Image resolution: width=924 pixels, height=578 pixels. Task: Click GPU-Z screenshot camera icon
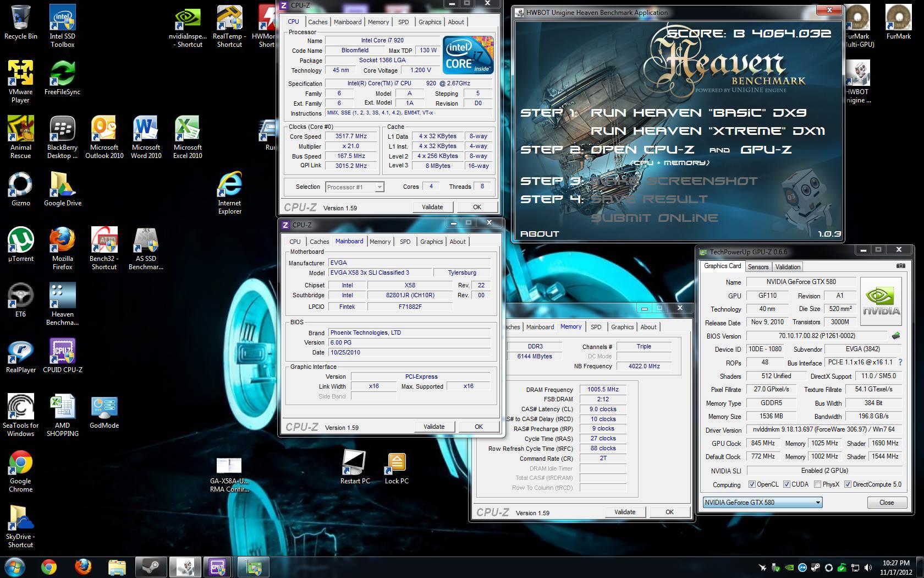(x=900, y=266)
